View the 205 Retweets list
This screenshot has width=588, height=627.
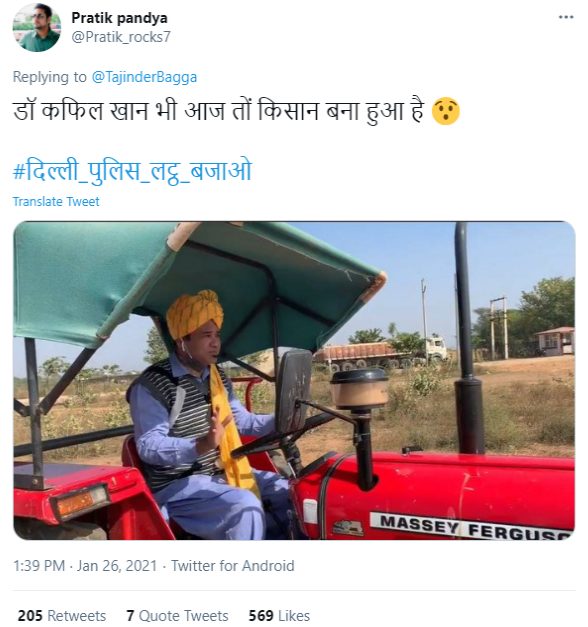click(x=62, y=616)
